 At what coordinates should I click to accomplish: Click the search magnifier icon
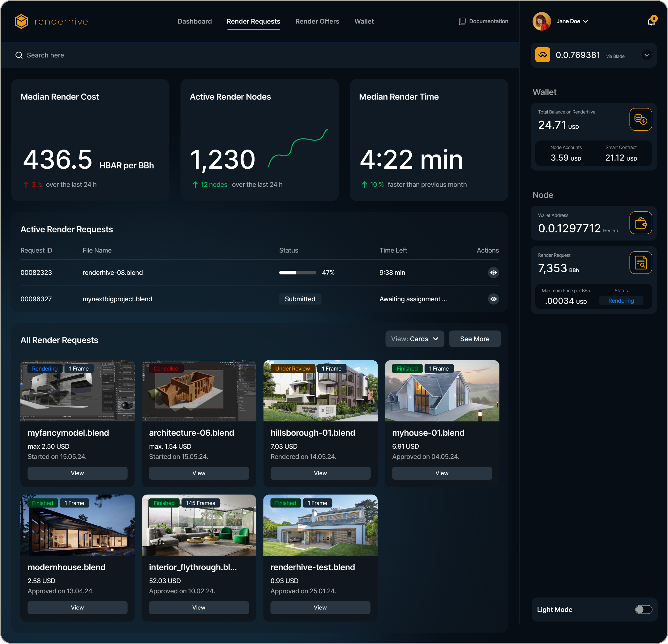point(19,55)
